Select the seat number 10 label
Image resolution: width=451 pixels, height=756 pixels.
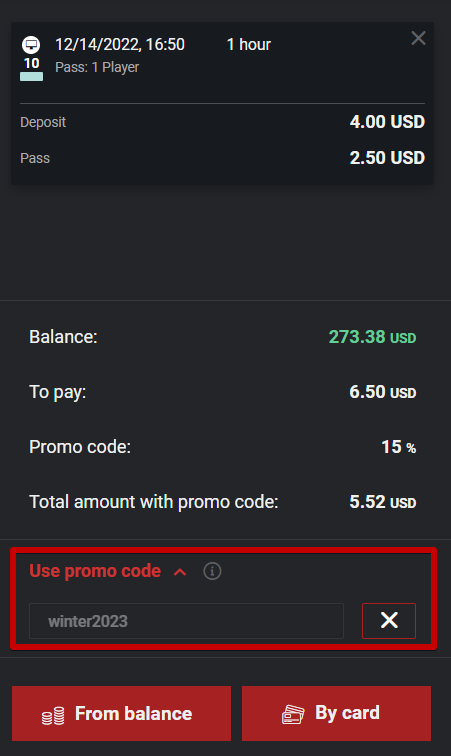[x=31, y=63]
